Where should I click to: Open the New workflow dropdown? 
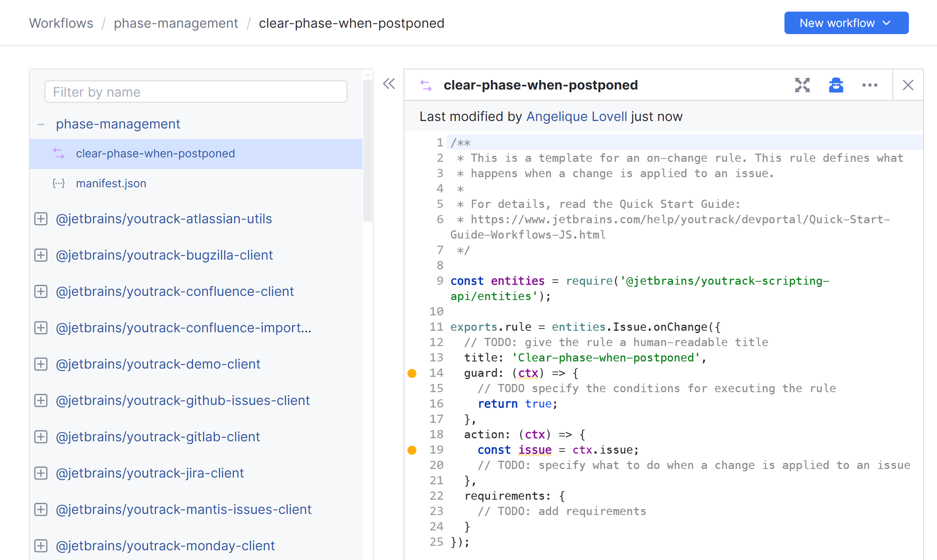point(846,23)
